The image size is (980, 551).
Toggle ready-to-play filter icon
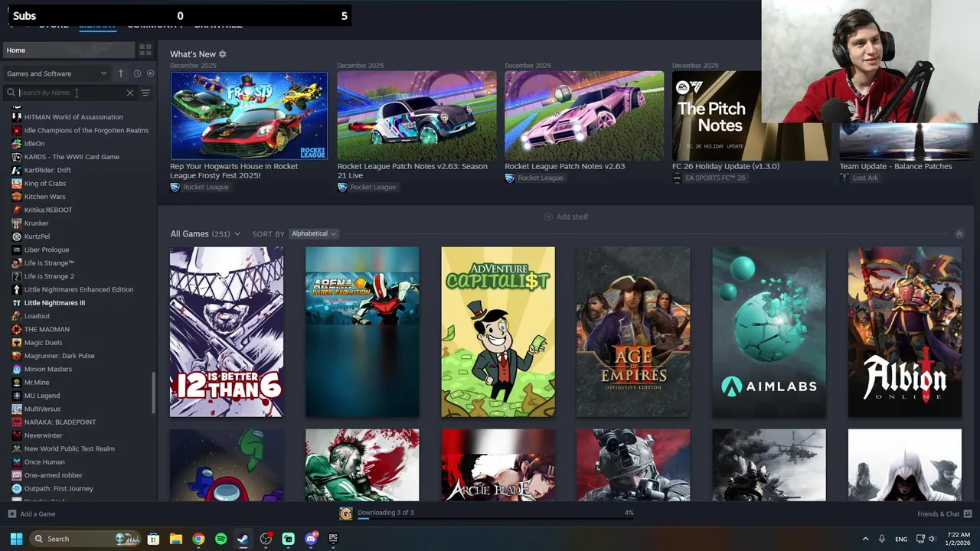click(150, 73)
